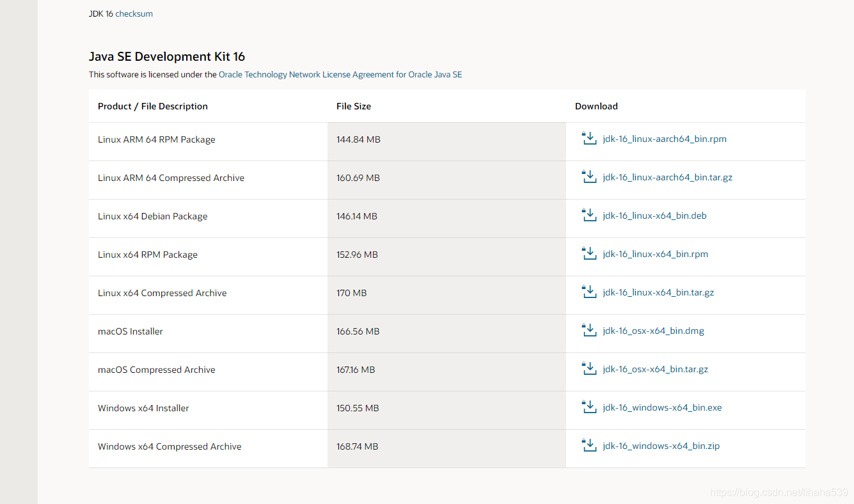This screenshot has width=854, height=504.
Task: Click download icon for jdk-16_linux-x64_bin.tar.gz
Action: tap(589, 292)
